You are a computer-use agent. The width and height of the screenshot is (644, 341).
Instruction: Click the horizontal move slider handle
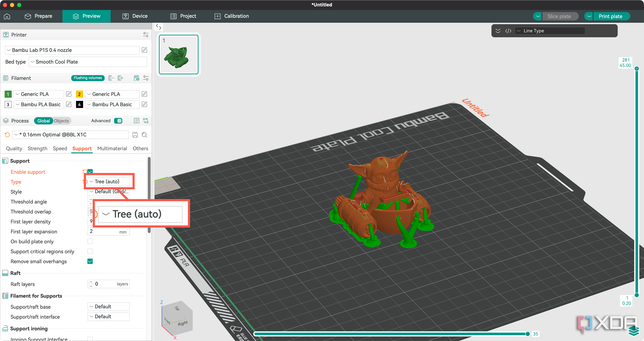[528, 334]
